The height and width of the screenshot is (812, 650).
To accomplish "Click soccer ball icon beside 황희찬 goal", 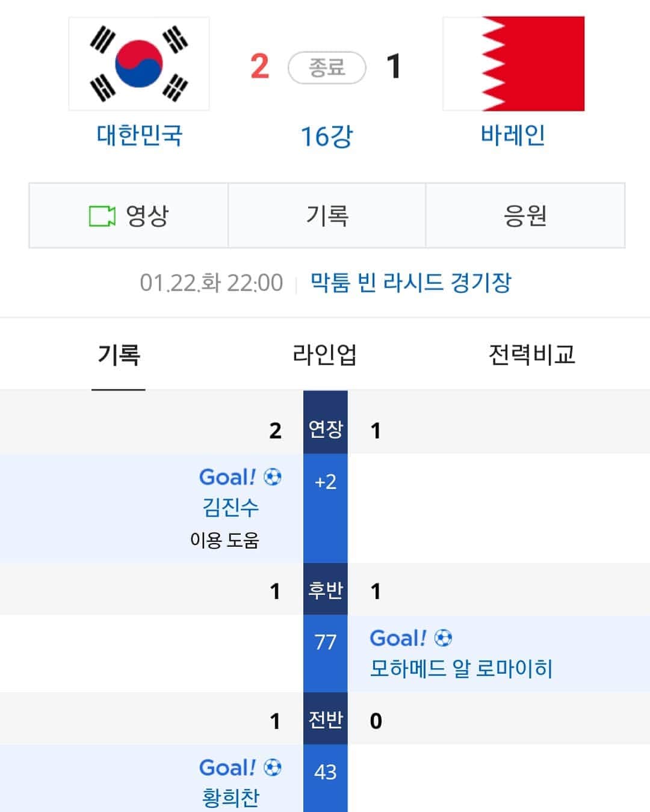I will coord(273,767).
